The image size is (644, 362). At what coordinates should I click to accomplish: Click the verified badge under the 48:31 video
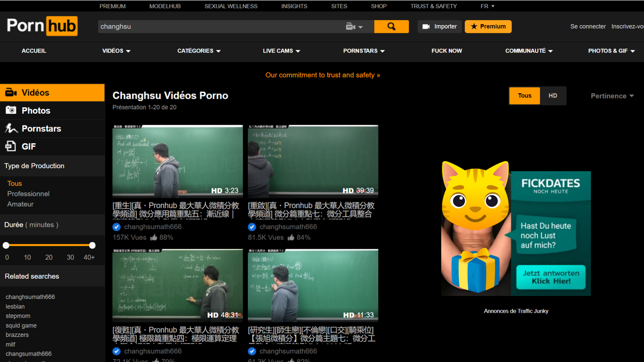[116, 351]
